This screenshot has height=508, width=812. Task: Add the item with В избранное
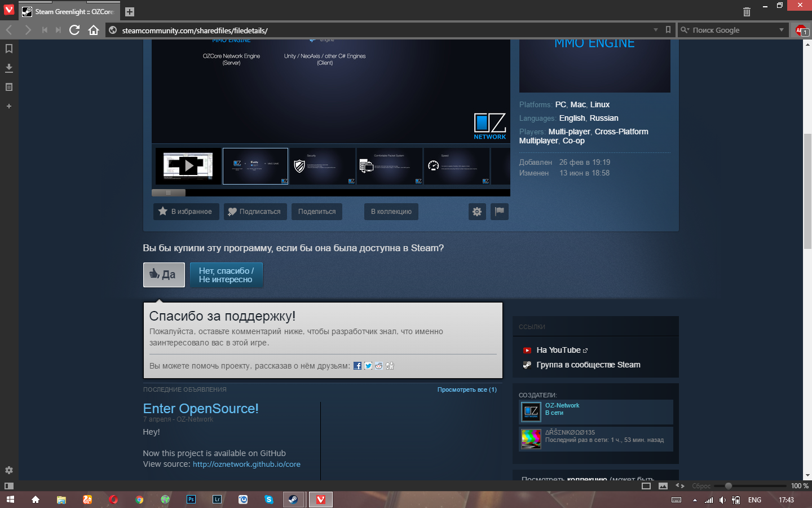(186, 212)
